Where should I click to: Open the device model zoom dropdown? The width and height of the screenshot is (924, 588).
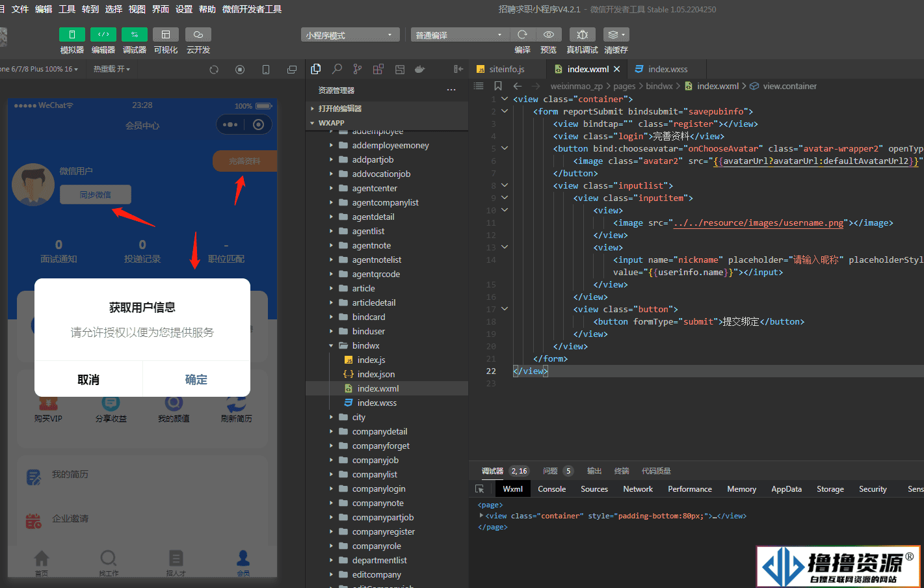tap(40, 69)
